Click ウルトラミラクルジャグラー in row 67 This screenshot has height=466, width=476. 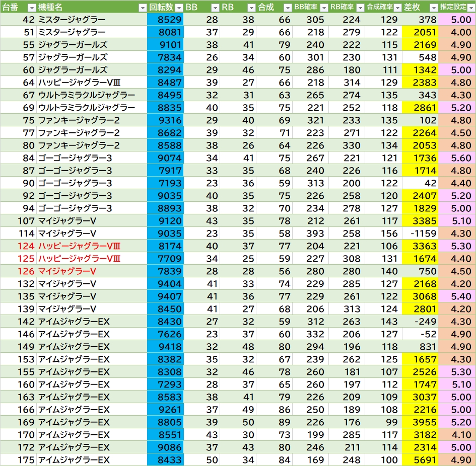pos(92,95)
